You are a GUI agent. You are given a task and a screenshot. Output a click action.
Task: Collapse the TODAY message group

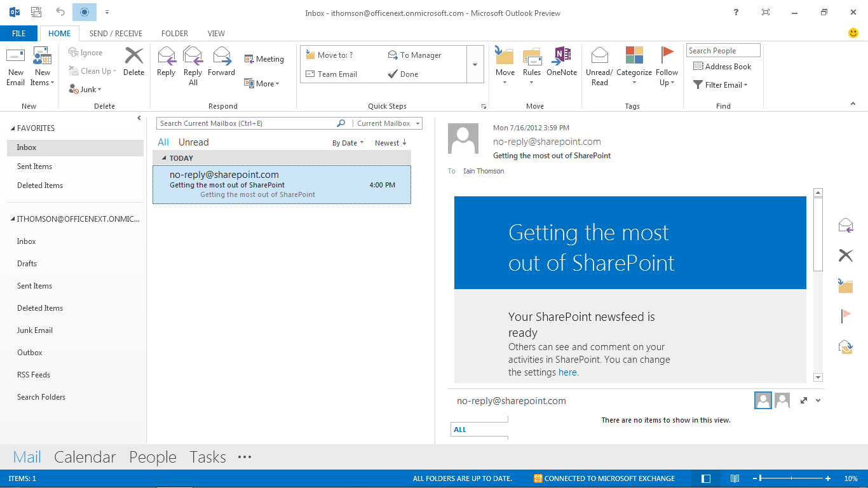(x=165, y=157)
